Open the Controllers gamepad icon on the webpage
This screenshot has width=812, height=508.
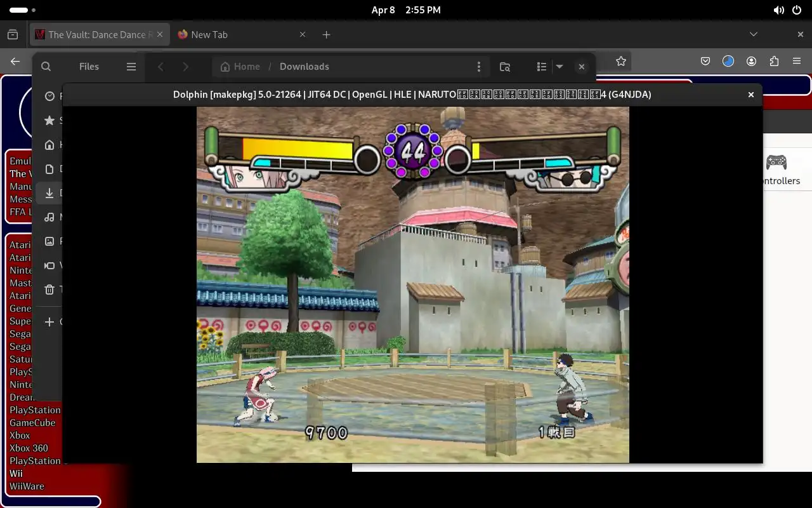click(776, 162)
